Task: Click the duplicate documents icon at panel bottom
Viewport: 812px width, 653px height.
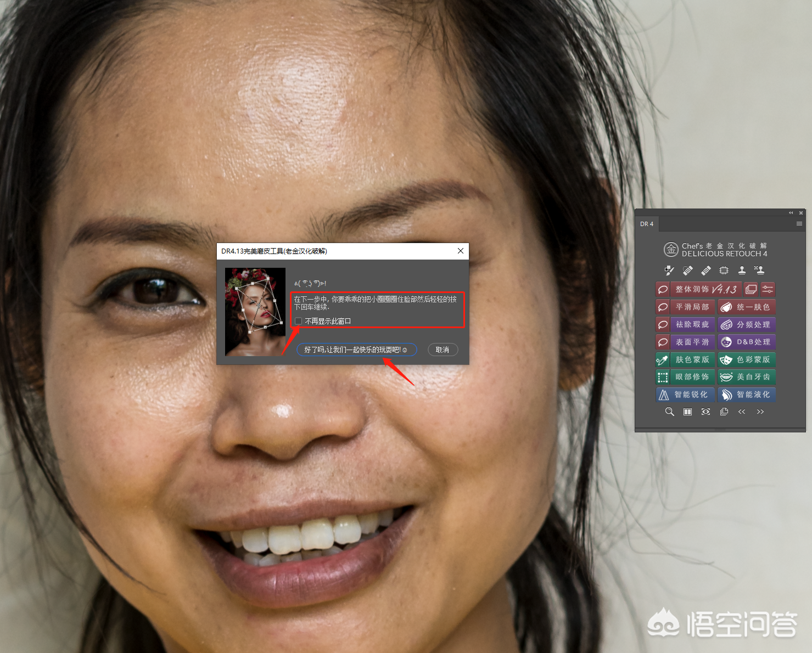Action: click(724, 412)
